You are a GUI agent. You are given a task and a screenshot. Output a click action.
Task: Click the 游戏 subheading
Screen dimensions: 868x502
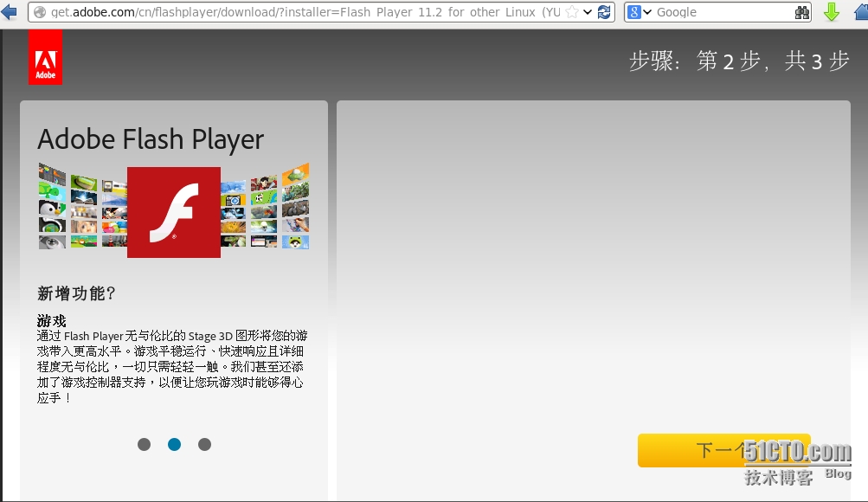pos(51,321)
